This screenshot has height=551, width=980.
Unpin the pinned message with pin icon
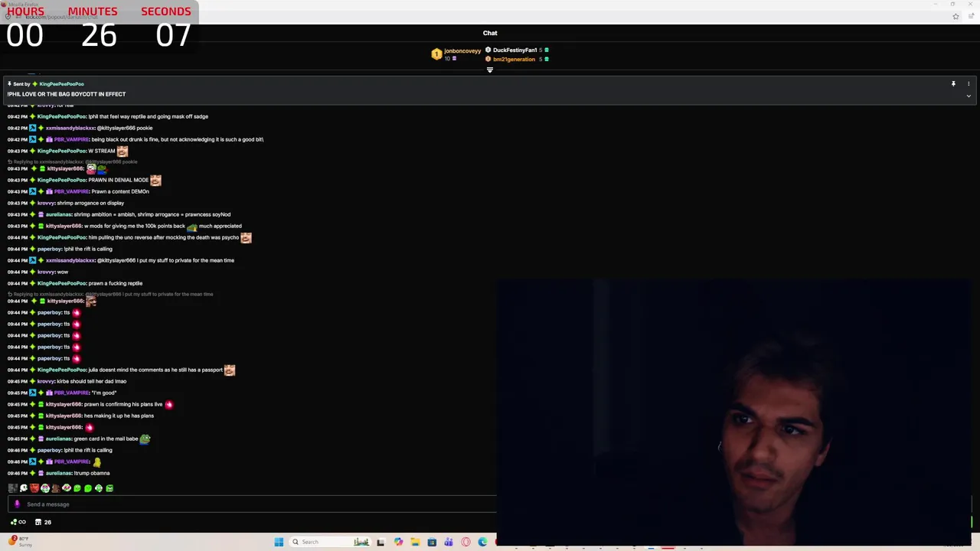pyautogui.click(x=953, y=83)
